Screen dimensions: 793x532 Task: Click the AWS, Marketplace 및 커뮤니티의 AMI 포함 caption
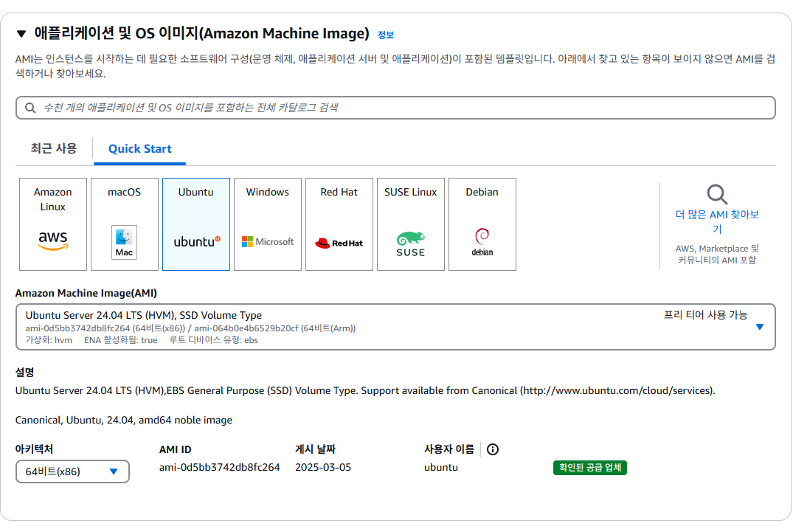(x=717, y=255)
